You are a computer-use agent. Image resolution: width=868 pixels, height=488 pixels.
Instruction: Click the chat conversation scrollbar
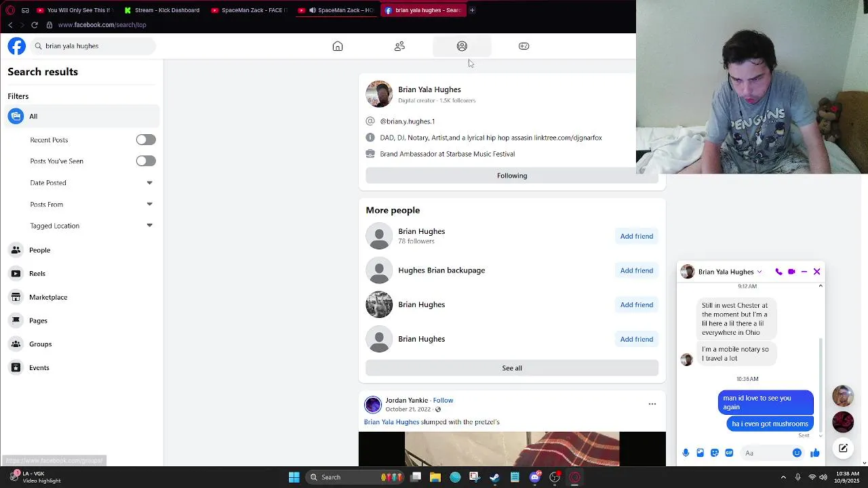tap(821, 386)
